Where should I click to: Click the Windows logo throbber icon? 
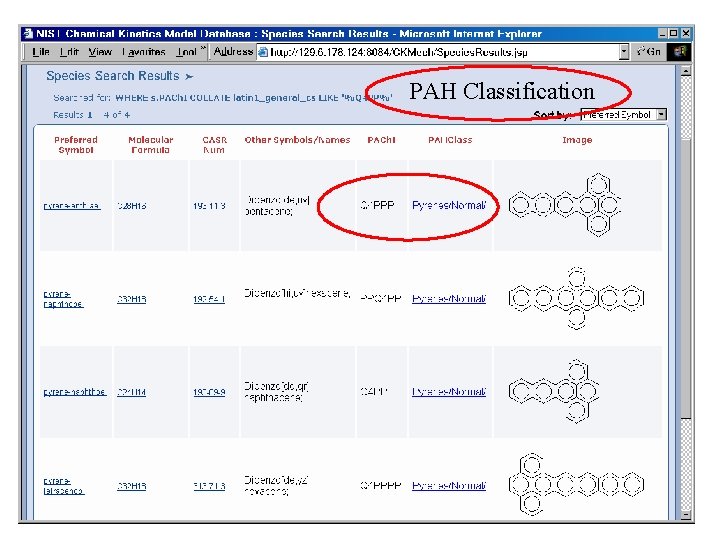(680, 51)
